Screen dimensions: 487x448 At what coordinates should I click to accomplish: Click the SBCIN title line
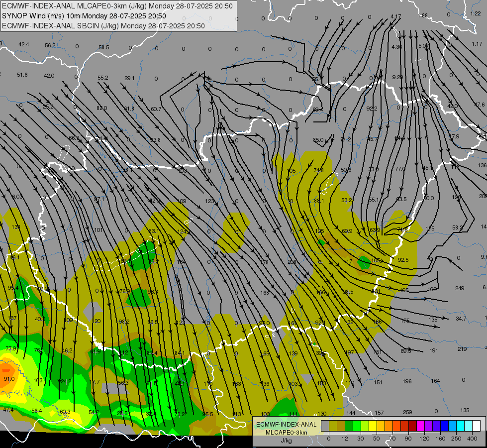103,26
